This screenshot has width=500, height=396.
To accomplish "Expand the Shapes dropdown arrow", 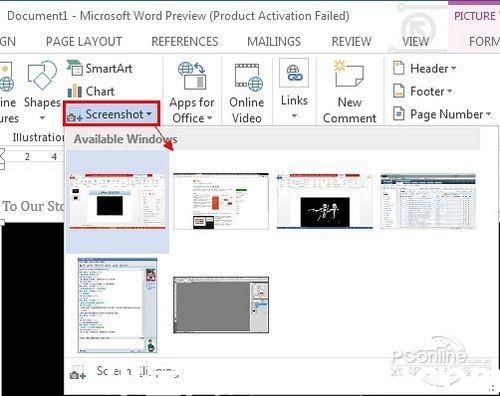I will click(42, 118).
